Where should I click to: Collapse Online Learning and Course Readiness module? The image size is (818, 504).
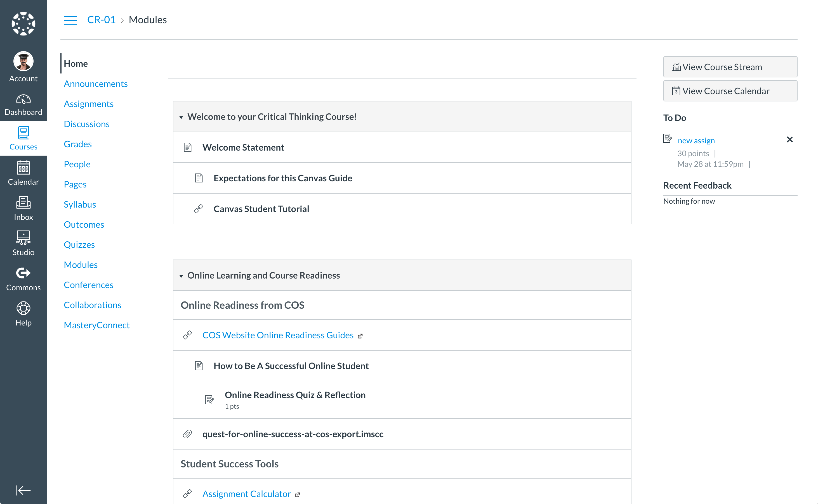pos(181,276)
